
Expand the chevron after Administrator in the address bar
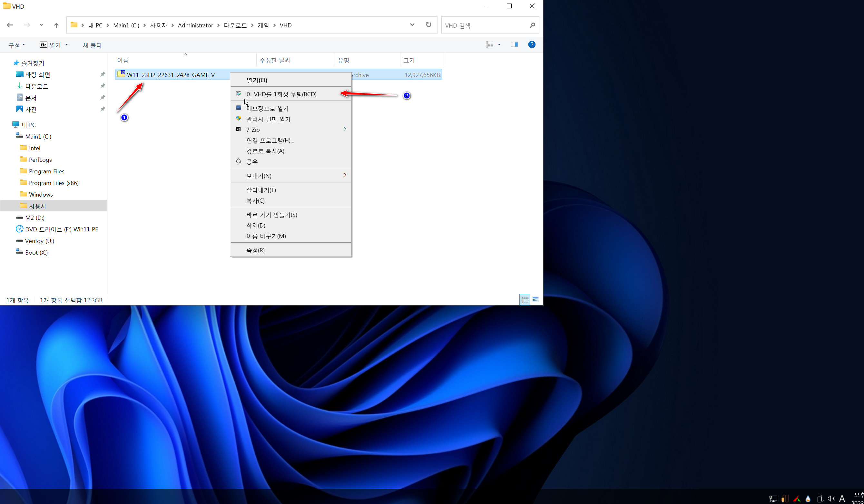tap(218, 25)
